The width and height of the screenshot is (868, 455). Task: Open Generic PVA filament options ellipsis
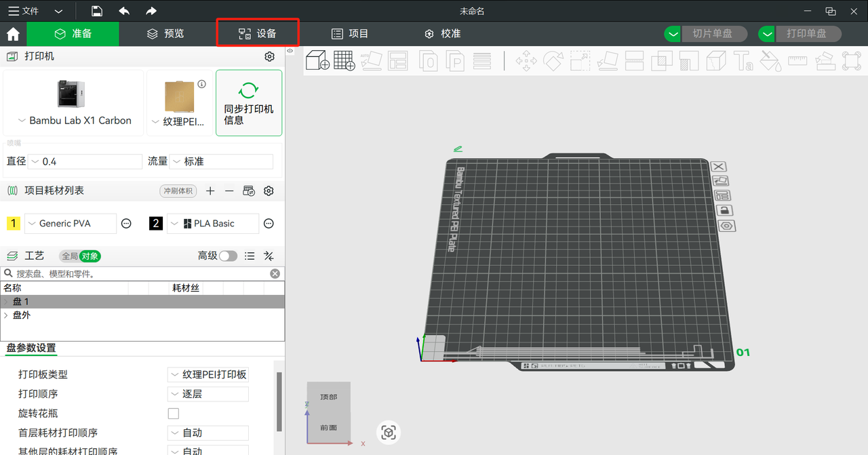(126, 223)
